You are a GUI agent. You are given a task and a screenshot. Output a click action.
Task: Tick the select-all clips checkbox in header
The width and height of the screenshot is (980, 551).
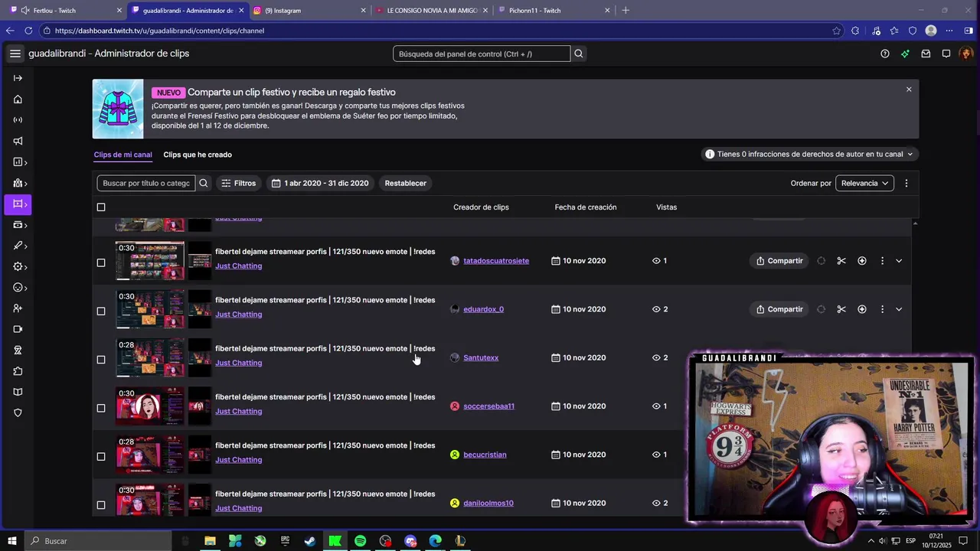pyautogui.click(x=101, y=207)
